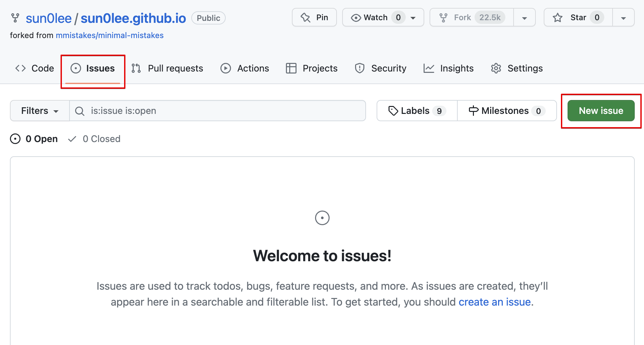Click the magnifier icon in the search field
Viewport: 644px width, 345px height.
tap(79, 111)
